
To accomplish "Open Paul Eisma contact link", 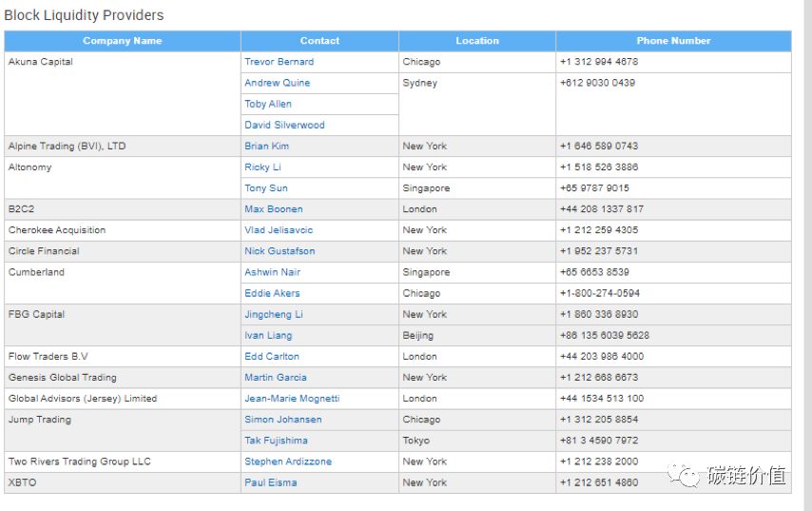I will tap(270, 482).
